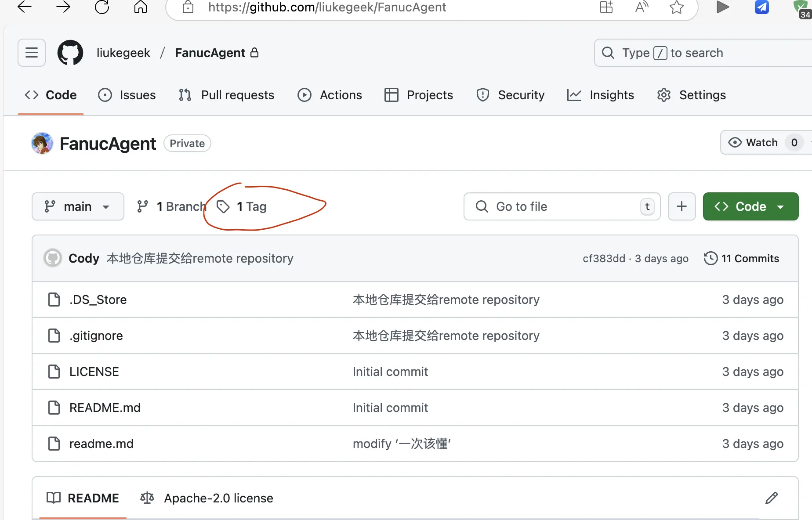Viewport: 812px width, 520px height.
Task: Open the Watch notifications button
Action: [x=765, y=143]
